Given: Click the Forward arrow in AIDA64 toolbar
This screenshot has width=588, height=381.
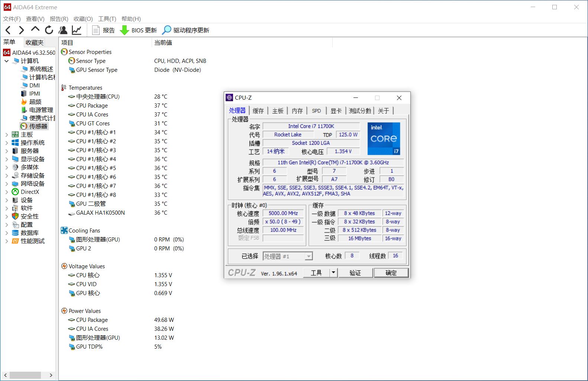Looking at the screenshot, I should pyautogui.click(x=22, y=30).
